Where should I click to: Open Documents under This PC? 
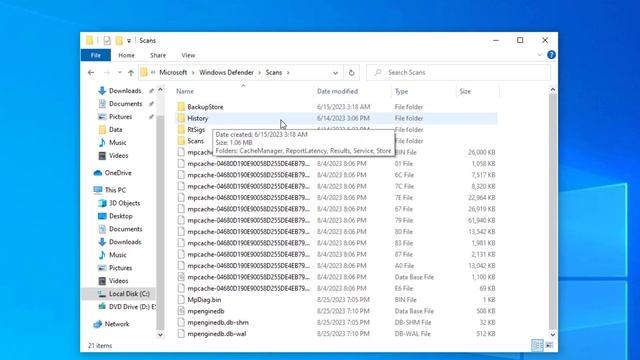125,229
